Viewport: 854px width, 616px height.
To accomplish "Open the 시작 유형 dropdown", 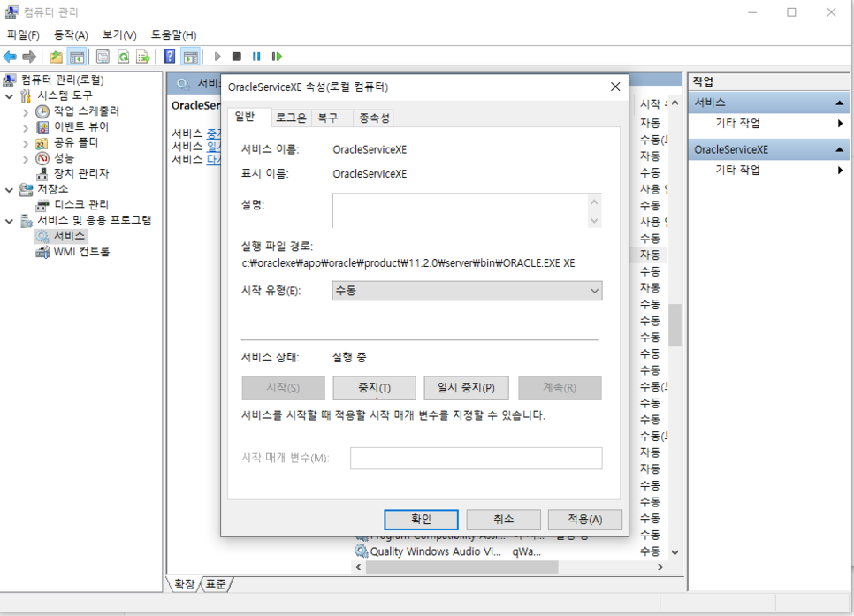I will coord(467,291).
